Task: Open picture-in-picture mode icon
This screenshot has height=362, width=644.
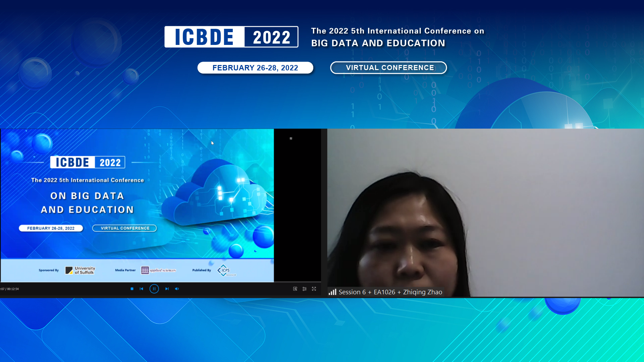Action: click(x=295, y=289)
